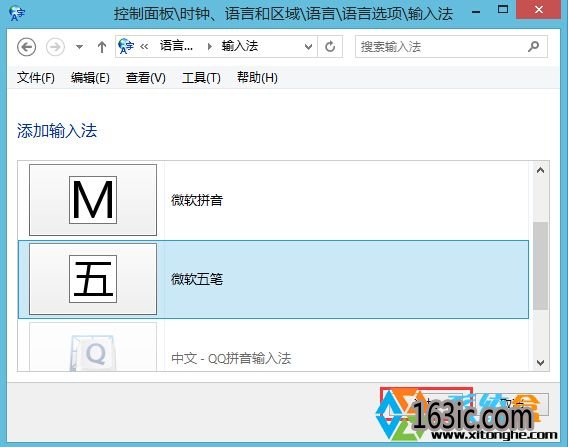Select the 微软拼音 text label
This screenshot has height=447, width=568.
tap(197, 200)
